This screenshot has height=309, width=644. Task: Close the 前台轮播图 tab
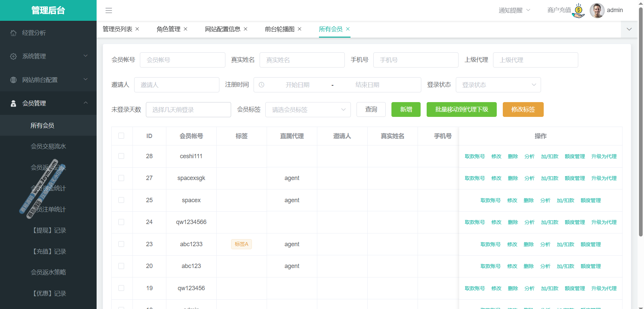click(300, 29)
